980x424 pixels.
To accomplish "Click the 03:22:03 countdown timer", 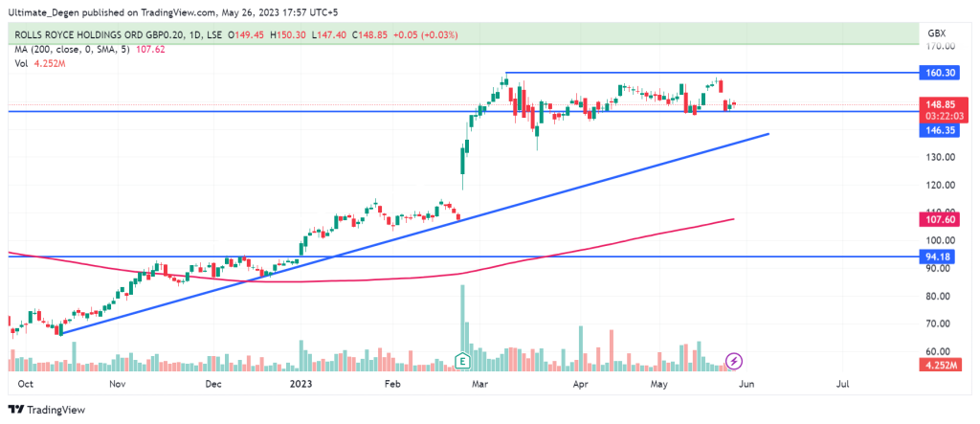I will pyautogui.click(x=945, y=117).
